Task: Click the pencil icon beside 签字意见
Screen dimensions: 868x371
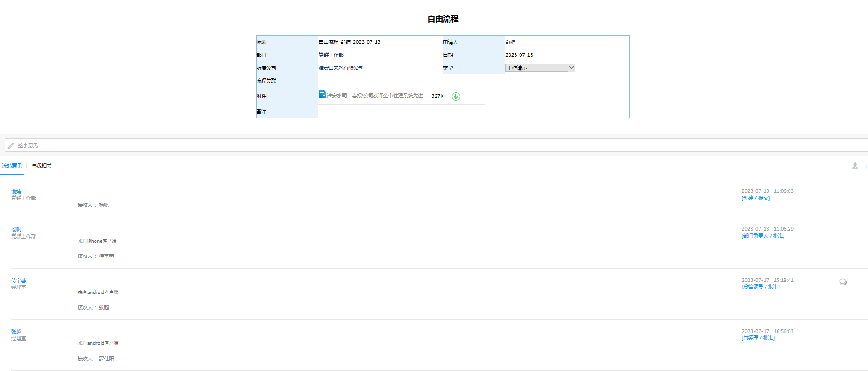Action: (11, 146)
